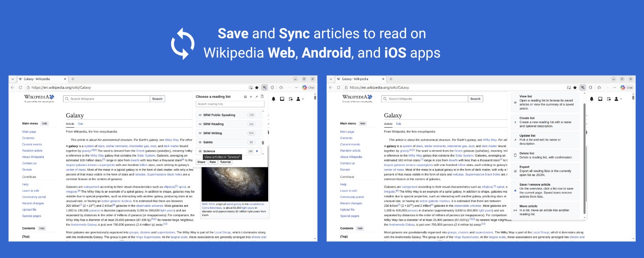Click Search reading lists field

[x=230, y=104]
